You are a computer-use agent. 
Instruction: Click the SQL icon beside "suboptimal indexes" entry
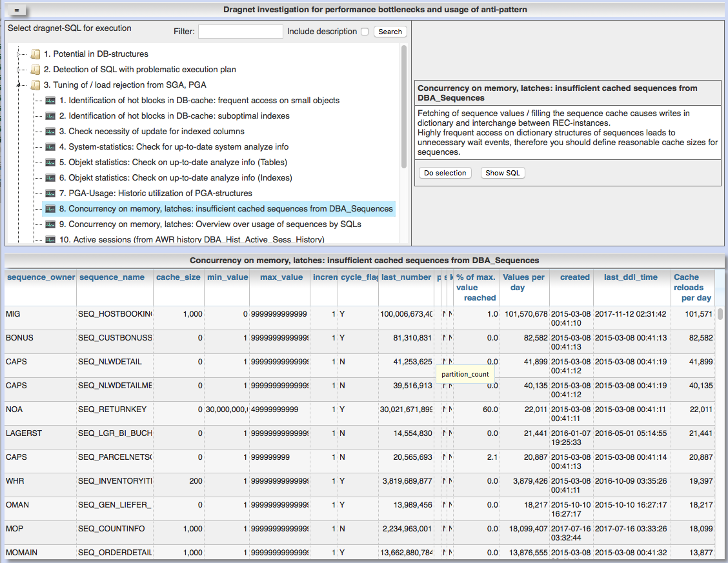pos(50,116)
